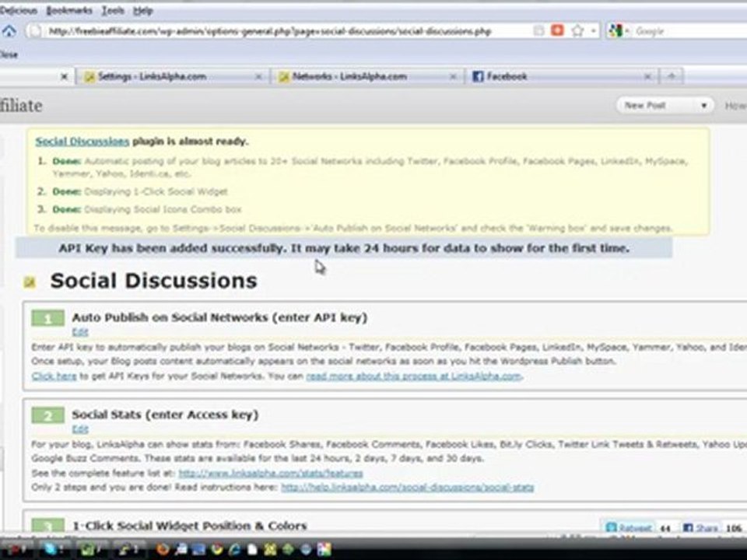747x560 pixels.
Task: Click the white document icon in taskbar
Action: (x=252, y=549)
